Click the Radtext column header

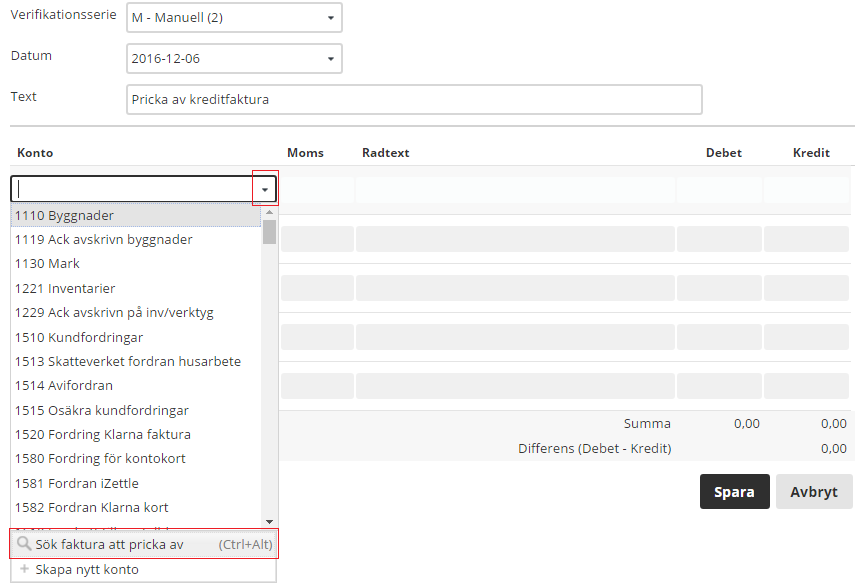click(386, 153)
